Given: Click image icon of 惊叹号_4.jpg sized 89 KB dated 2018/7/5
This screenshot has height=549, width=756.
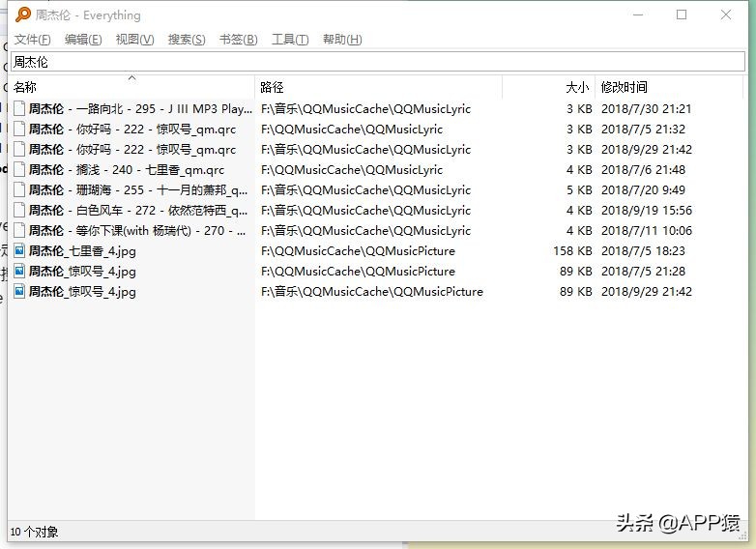Looking at the screenshot, I should click(19, 271).
